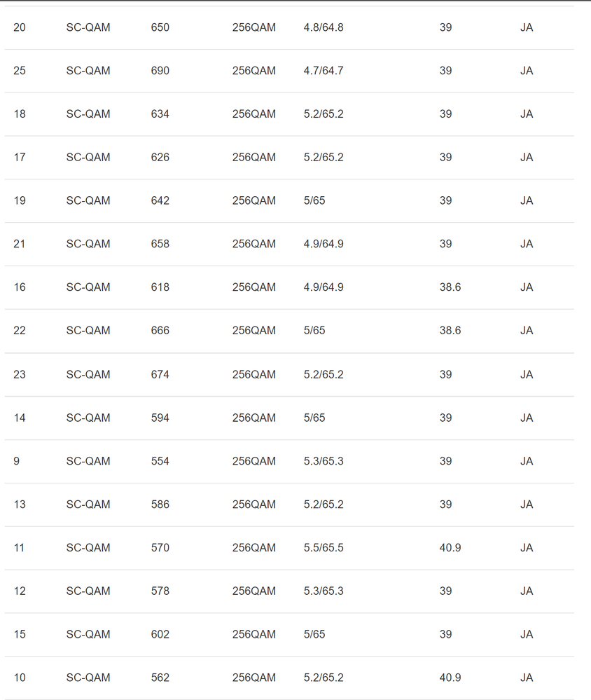Click the frequency cell showing 634
This screenshot has height=700, width=591.
point(160,114)
